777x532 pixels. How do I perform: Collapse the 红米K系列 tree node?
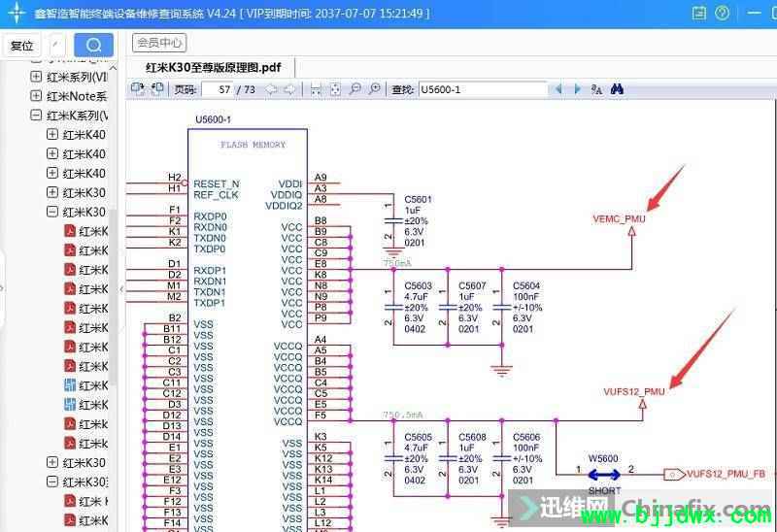coord(36,115)
